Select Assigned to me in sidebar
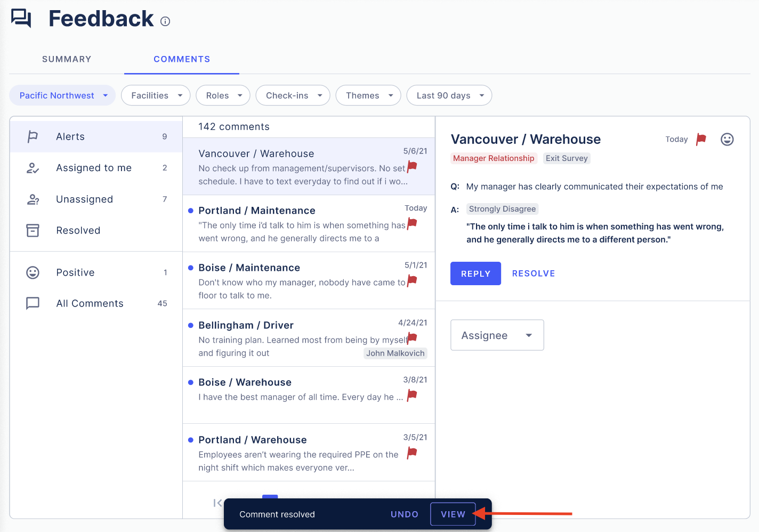Screen dimensions: 759x532 pos(96,168)
